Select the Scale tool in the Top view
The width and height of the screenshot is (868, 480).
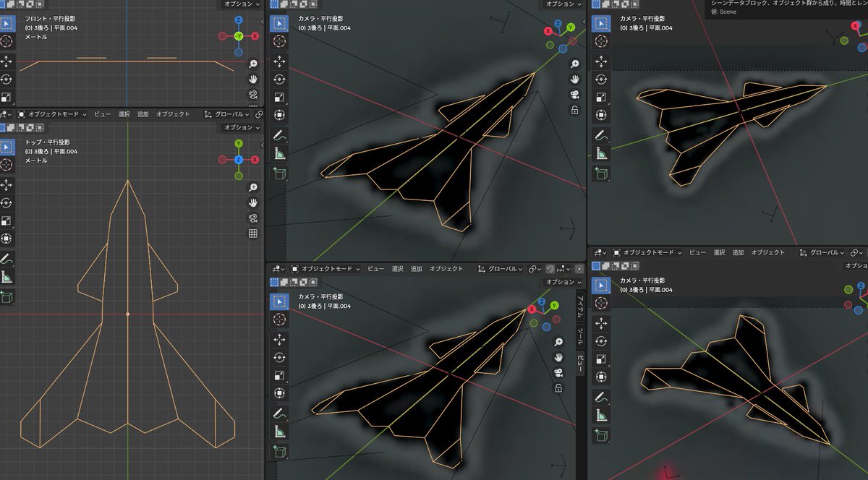(x=7, y=221)
